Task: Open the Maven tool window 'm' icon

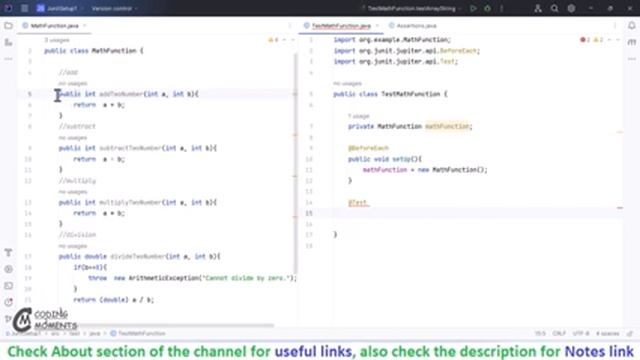Action: coord(631,42)
